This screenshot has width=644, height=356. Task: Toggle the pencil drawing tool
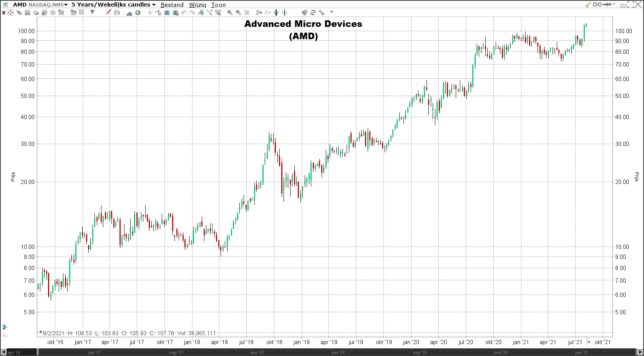[108, 12]
